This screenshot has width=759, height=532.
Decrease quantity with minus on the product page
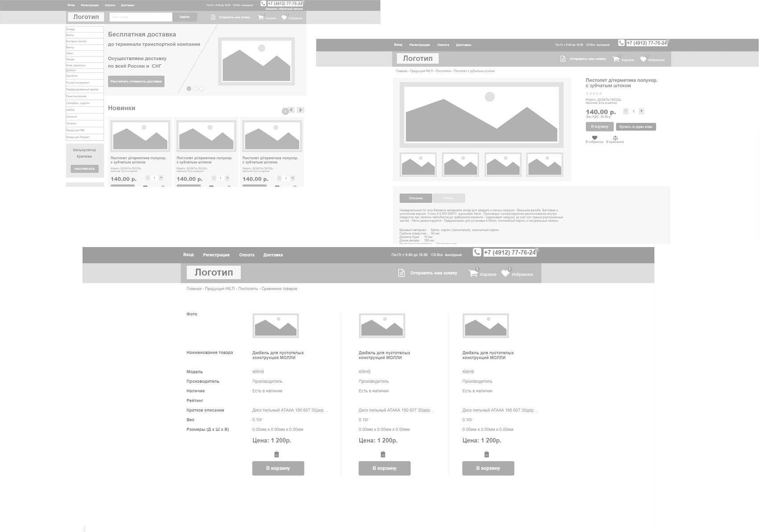tap(626, 111)
